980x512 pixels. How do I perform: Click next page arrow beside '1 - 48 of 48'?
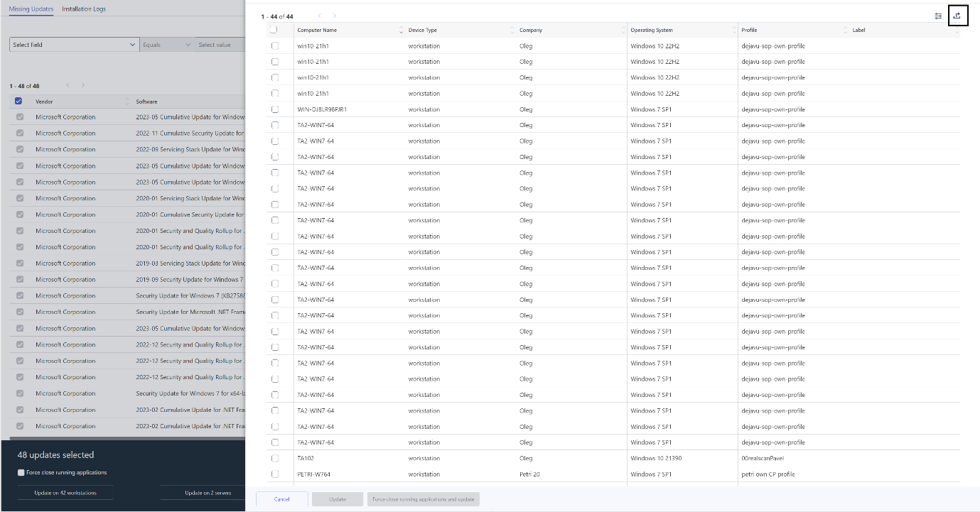pyautogui.click(x=83, y=85)
